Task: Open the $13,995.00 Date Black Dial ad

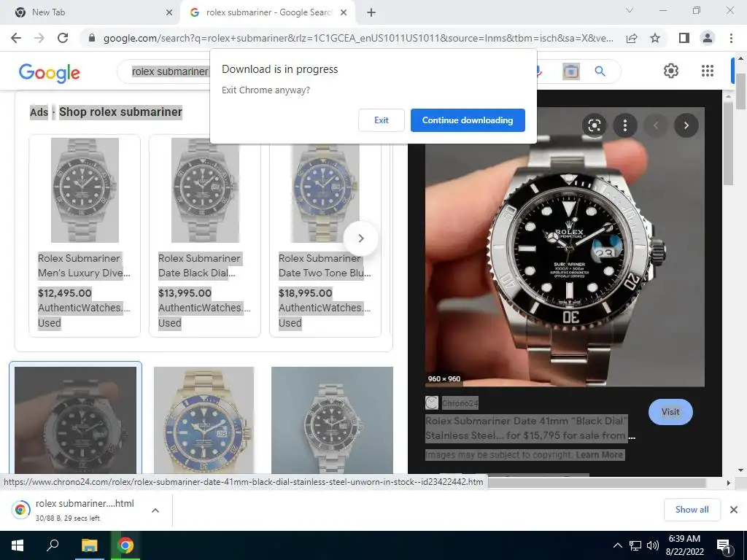Action: click(x=205, y=236)
